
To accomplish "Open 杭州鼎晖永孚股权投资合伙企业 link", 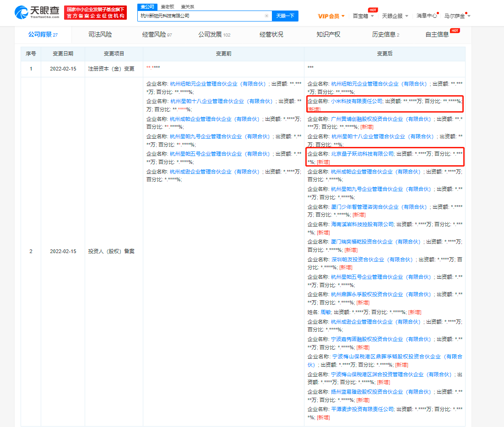I will pos(381,294).
